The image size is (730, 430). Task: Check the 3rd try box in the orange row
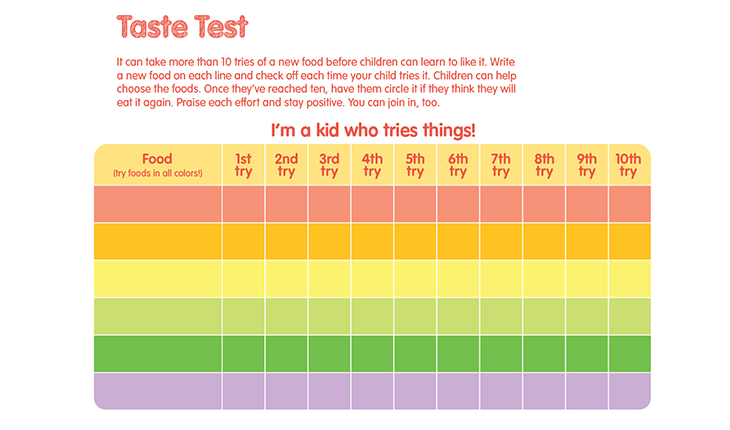(329, 241)
